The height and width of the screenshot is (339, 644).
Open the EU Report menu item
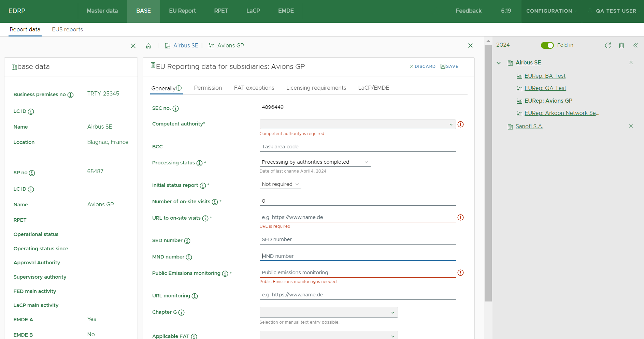(182, 11)
